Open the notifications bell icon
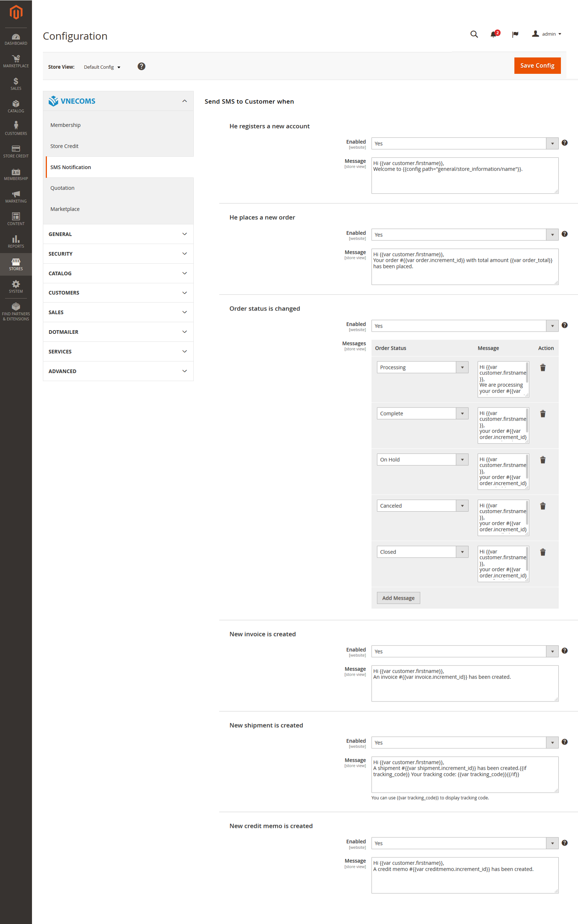This screenshot has height=924, width=578. 494,34
